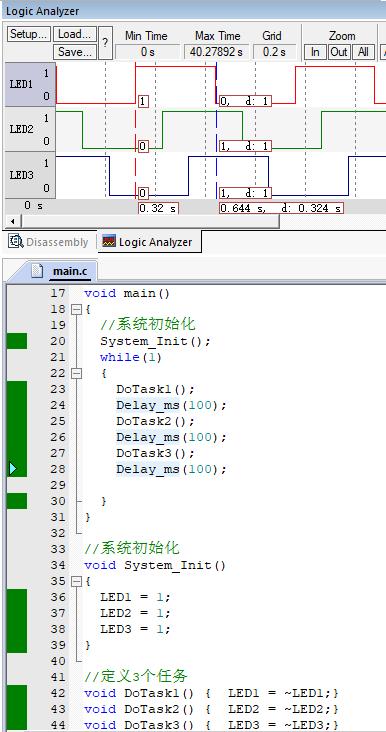Screen dimensions: 386x732
Task: Click the red cursor marker at 0.32 s
Action: point(135,131)
